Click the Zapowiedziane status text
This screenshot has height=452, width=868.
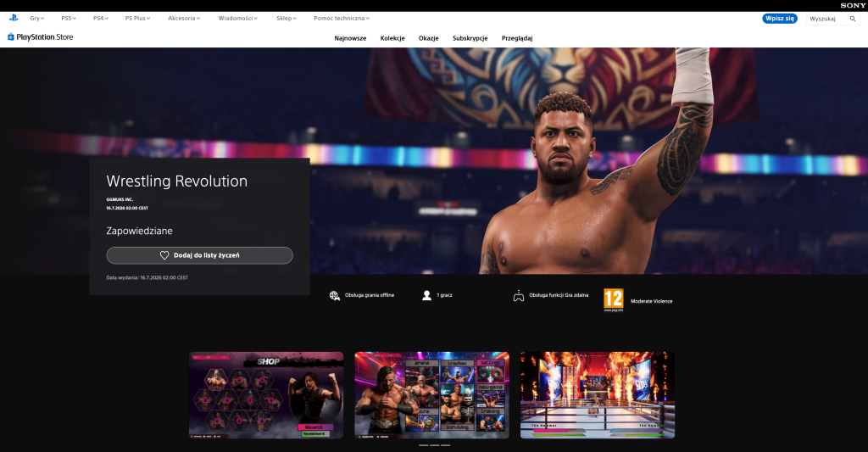tap(140, 231)
